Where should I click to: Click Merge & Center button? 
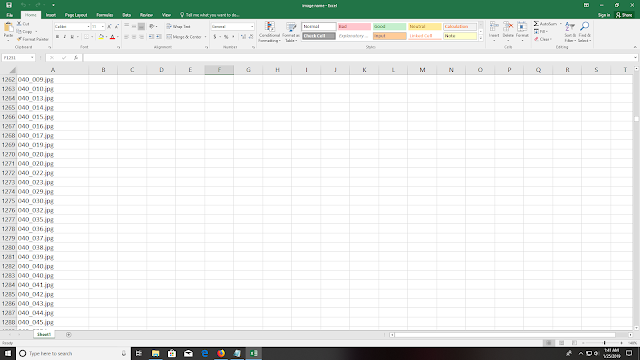(x=183, y=37)
